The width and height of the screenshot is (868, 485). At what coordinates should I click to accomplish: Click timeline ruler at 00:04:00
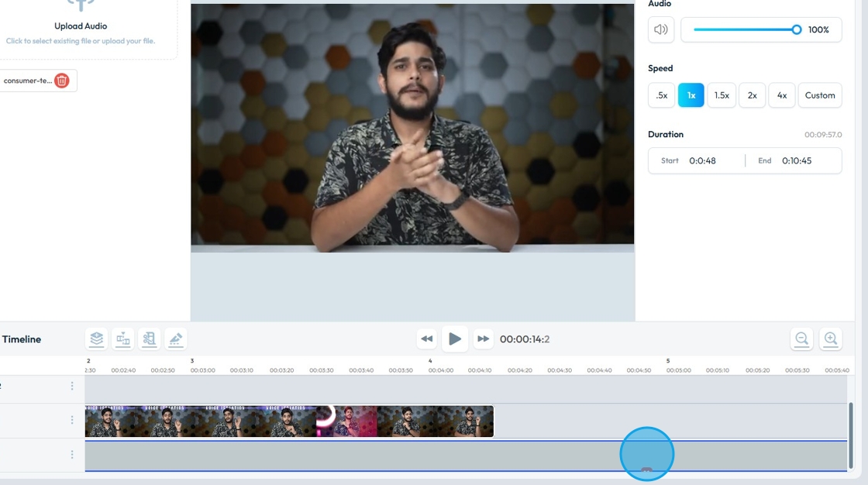(441, 370)
